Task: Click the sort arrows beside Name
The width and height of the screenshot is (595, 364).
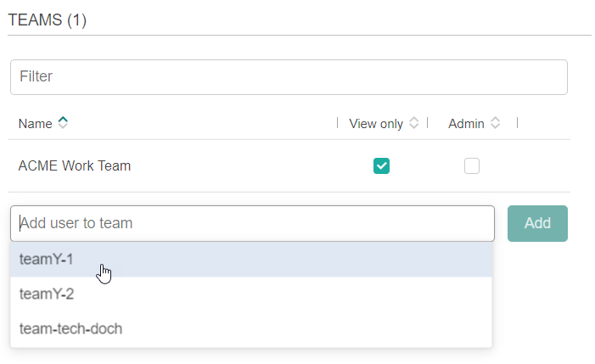Action: coord(63,123)
